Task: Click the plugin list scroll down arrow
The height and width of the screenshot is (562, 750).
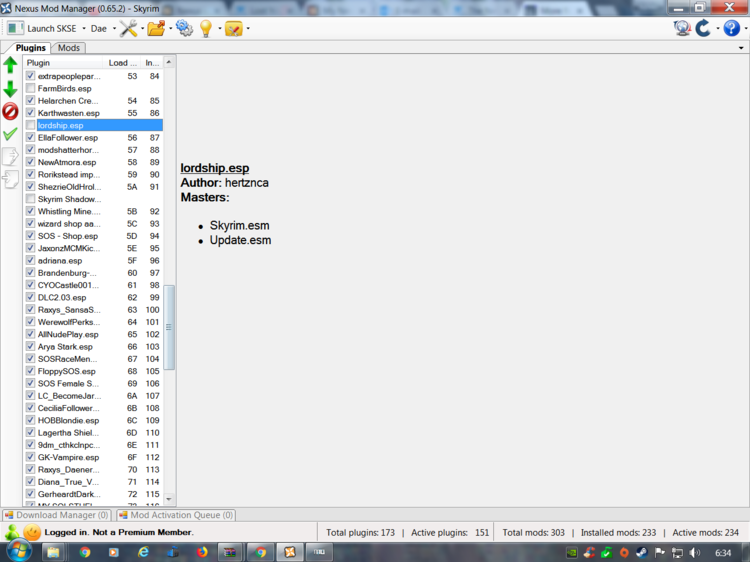Action: 169,499
